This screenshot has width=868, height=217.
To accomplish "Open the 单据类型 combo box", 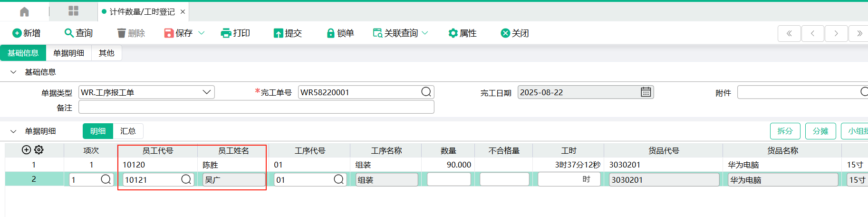I will coord(206,92).
